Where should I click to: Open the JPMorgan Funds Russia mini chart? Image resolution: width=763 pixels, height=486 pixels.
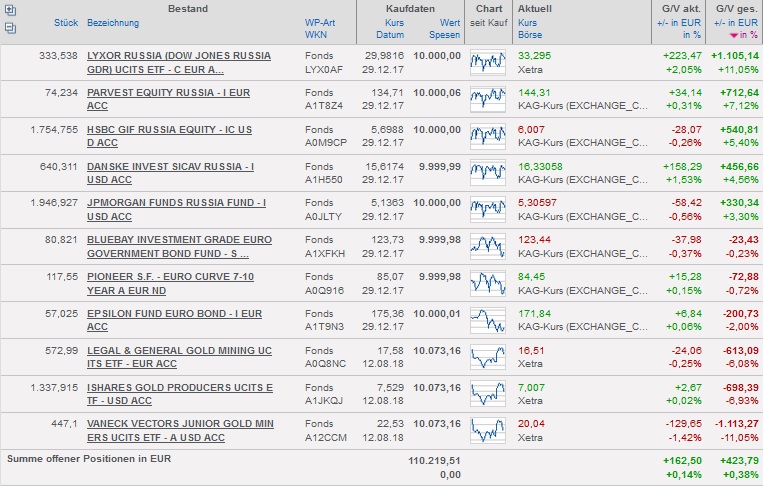(488, 210)
